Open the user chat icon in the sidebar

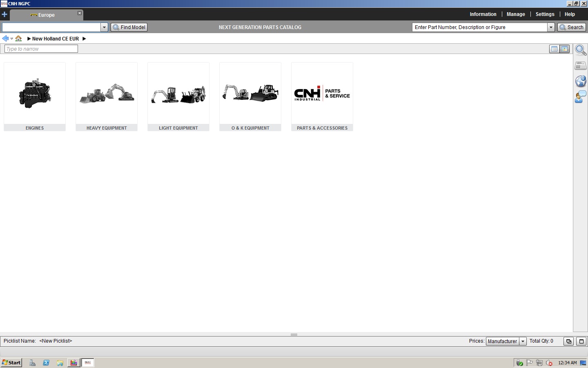[581, 97]
